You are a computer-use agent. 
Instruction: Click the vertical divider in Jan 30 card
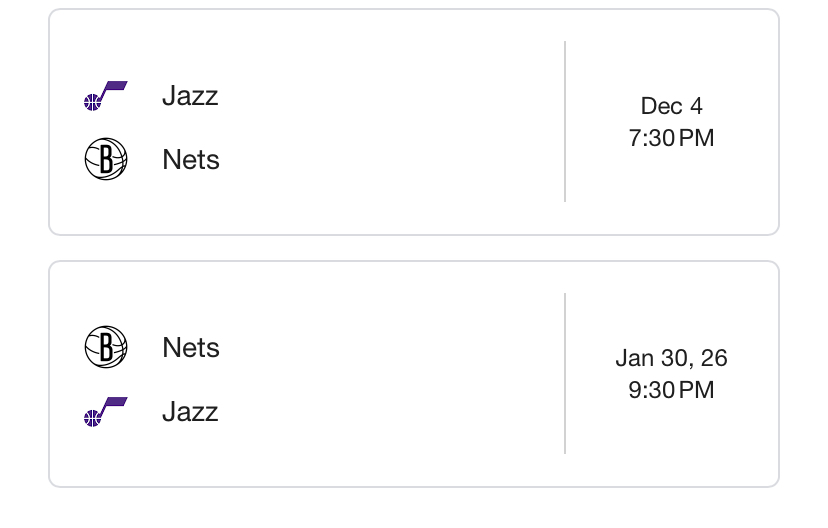tap(565, 374)
